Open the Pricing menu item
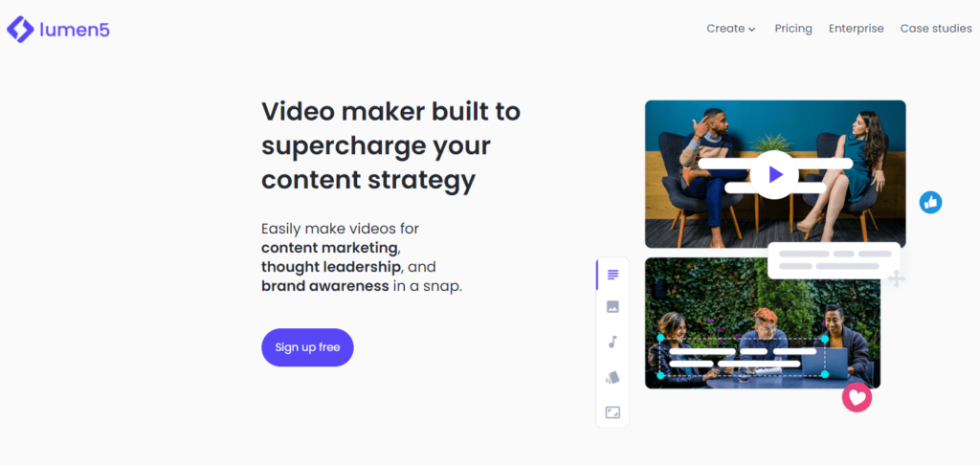The height and width of the screenshot is (465, 980). pos(793,29)
